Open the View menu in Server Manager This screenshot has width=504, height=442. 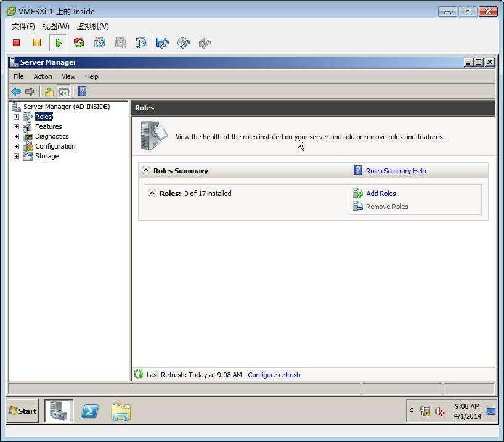(68, 76)
